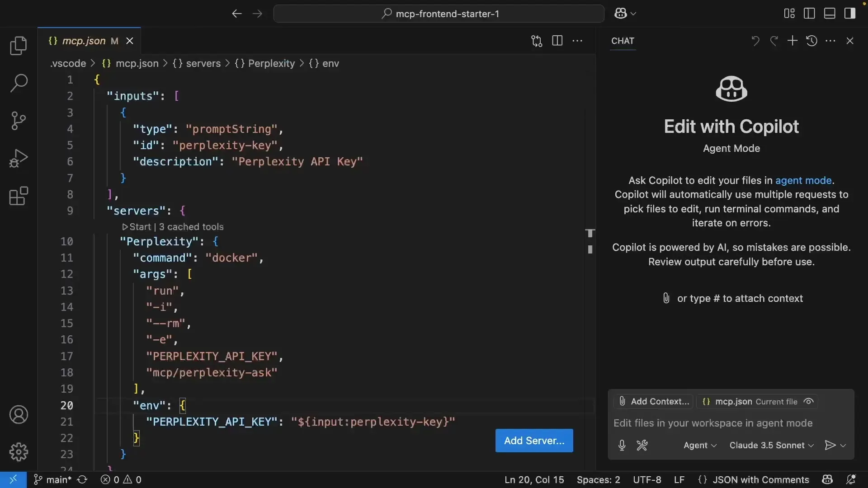
Task: Select env in breadcrumb
Action: tap(324, 64)
